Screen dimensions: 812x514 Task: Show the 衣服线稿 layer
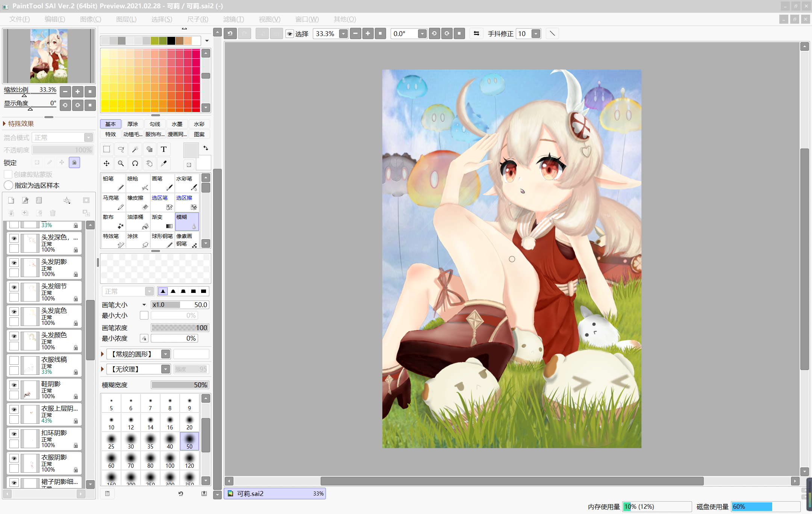[14, 361]
